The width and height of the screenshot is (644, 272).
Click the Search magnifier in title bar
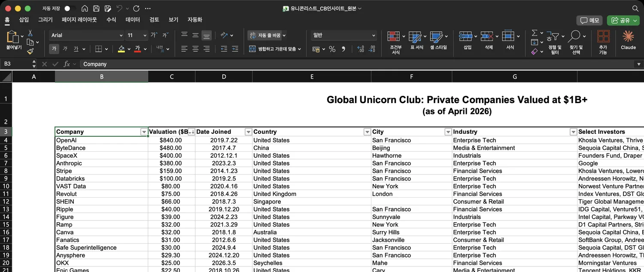pyautogui.click(x=635, y=9)
